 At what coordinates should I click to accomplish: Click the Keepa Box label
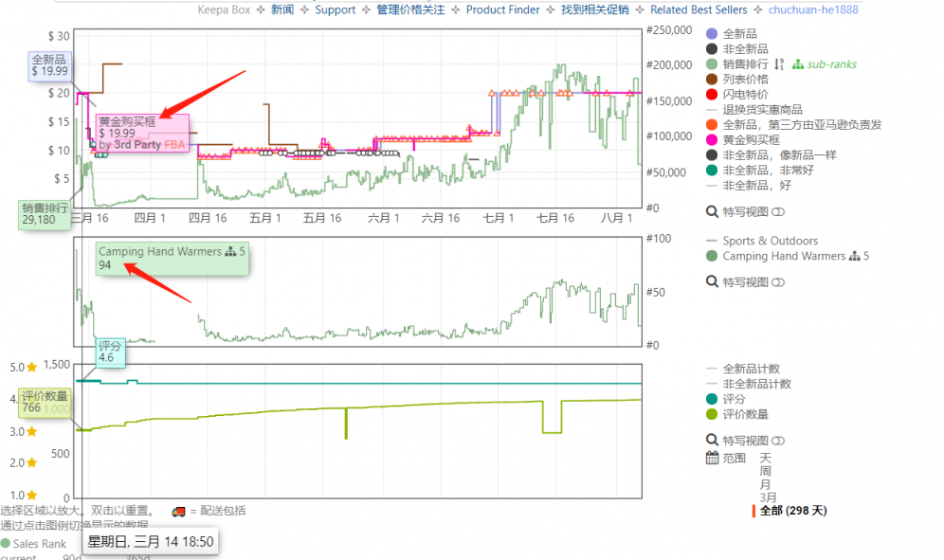coord(224,9)
